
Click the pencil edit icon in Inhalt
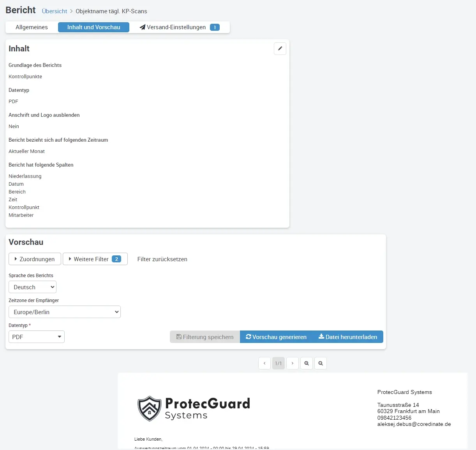tap(280, 49)
